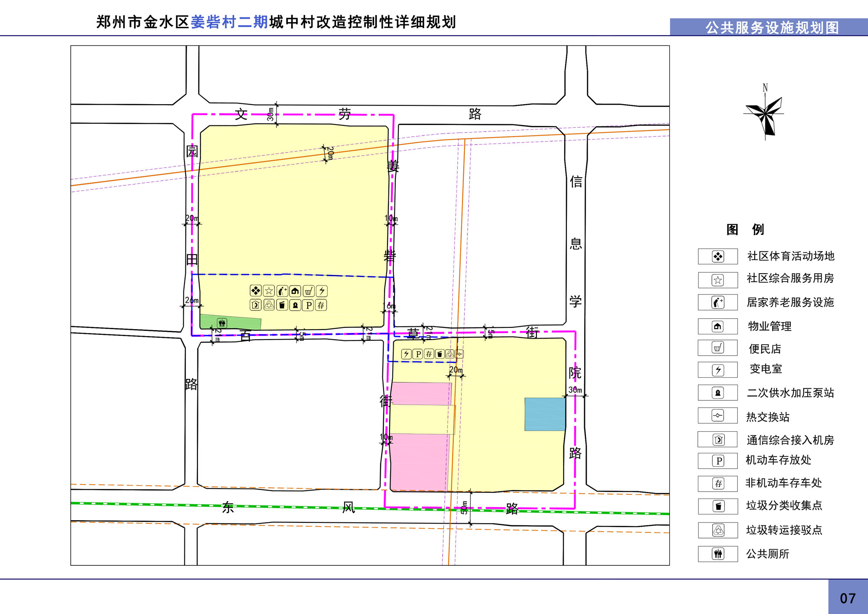The height and width of the screenshot is (614, 868).
Task: Click the P parking icon in the southeast block
Action: point(418,354)
